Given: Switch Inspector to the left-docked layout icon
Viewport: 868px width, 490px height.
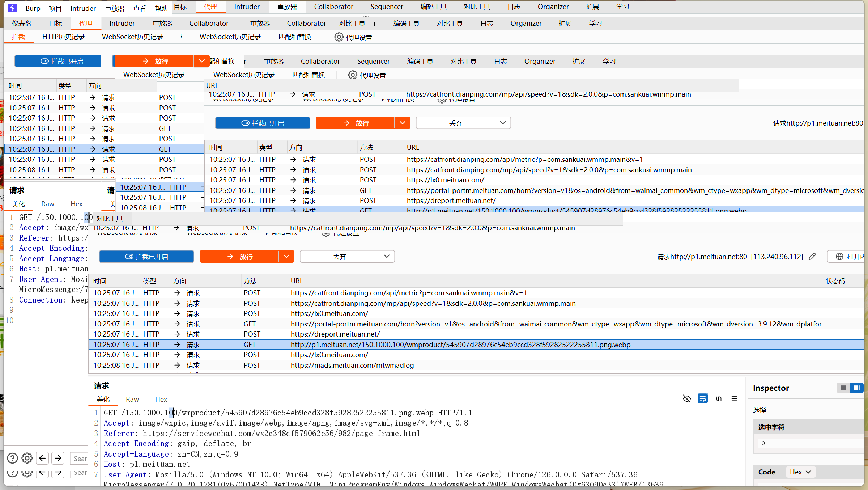Looking at the screenshot, I should 843,388.
